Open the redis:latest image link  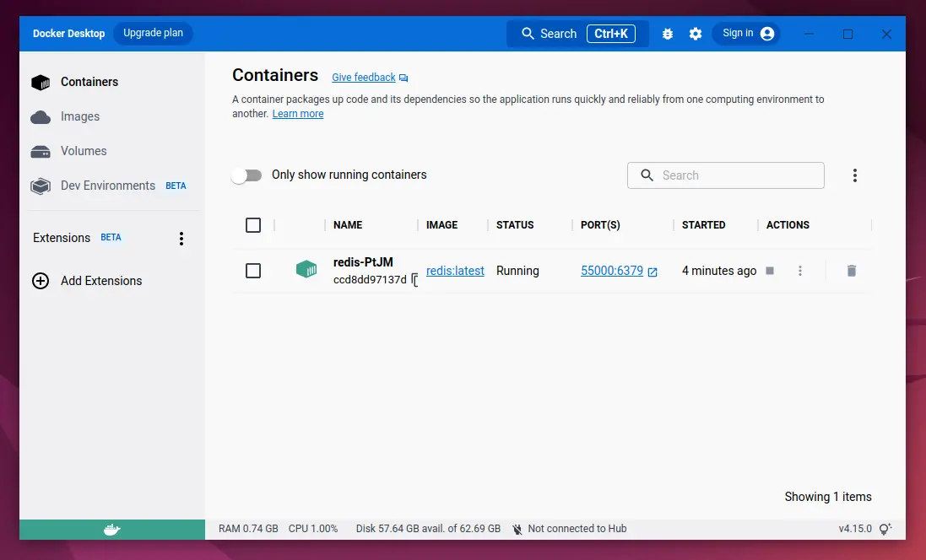coord(455,271)
